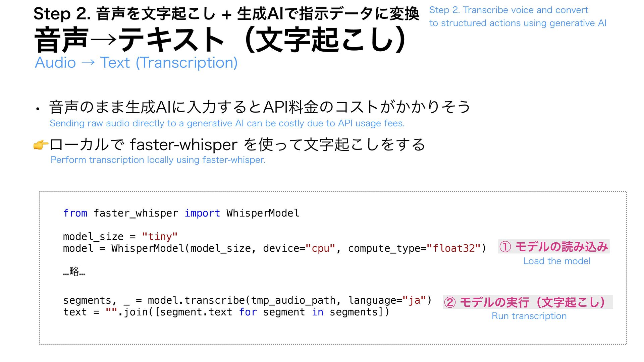Screen dimensions: 644x362
Task: Click the …略… ellipsis line
Action: pyautogui.click(x=74, y=271)
